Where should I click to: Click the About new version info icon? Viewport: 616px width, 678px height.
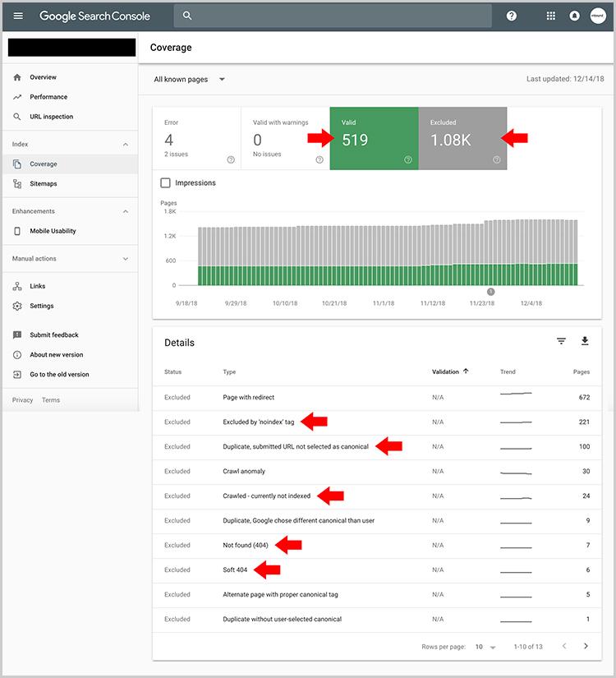17,355
